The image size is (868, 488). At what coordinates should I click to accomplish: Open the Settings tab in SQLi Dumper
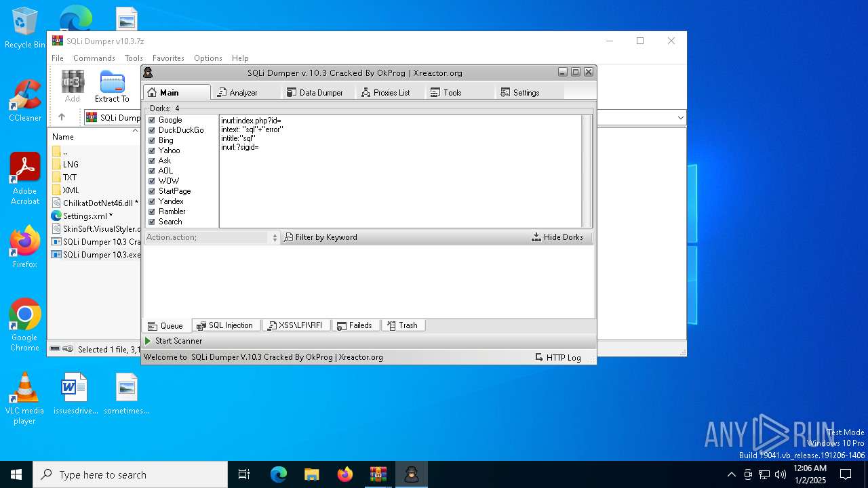coord(521,92)
